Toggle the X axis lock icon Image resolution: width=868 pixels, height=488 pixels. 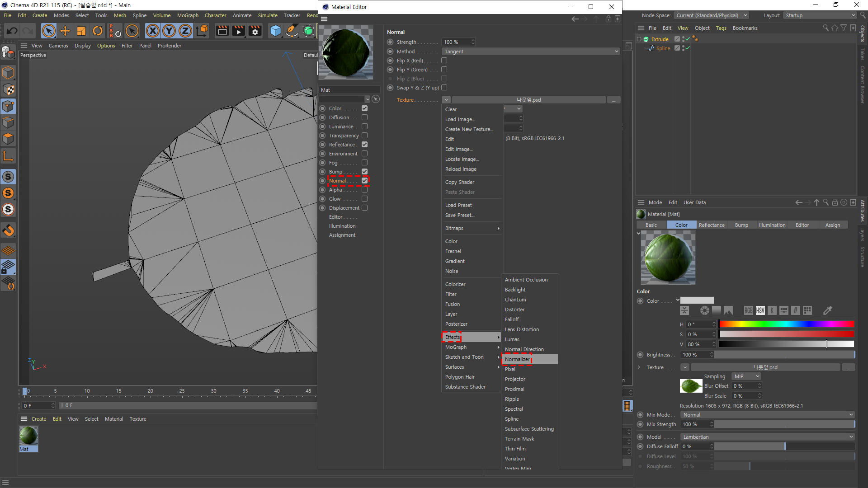coord(153,31)
